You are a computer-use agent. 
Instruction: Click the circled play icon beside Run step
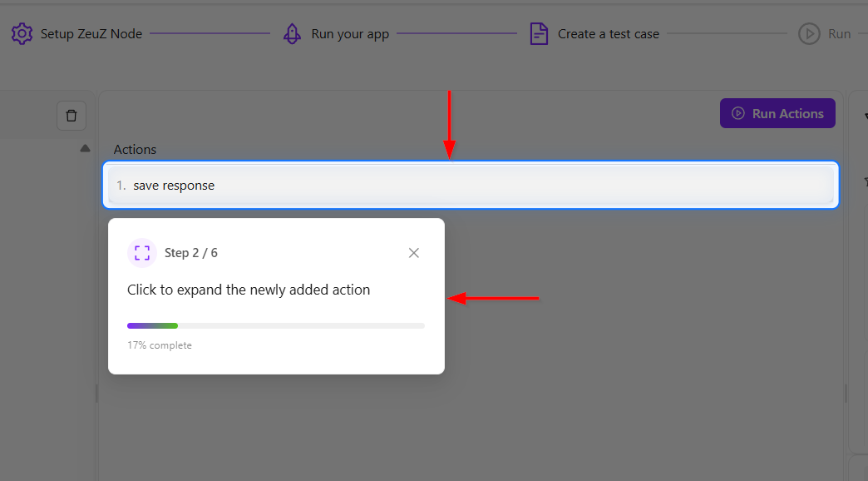[809, 34]
